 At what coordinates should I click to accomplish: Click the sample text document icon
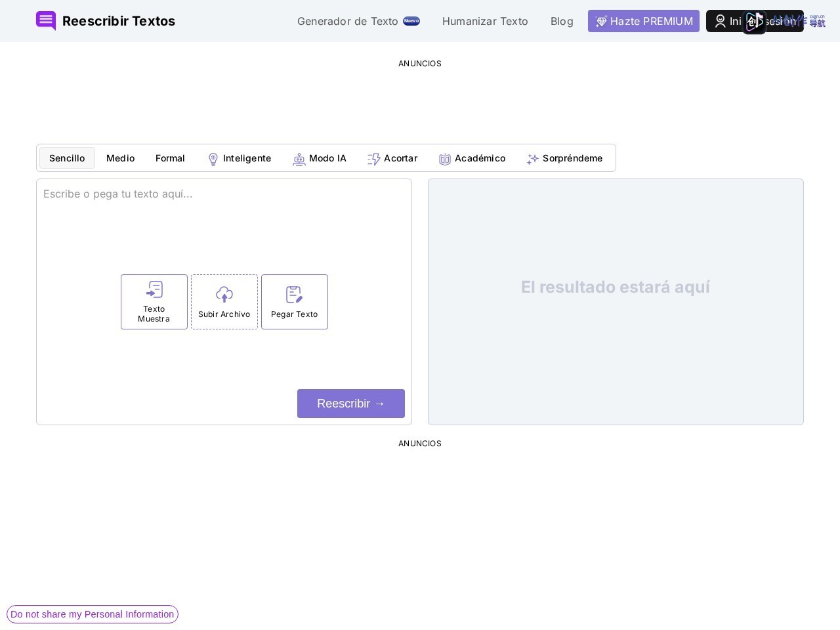point(154,289)
